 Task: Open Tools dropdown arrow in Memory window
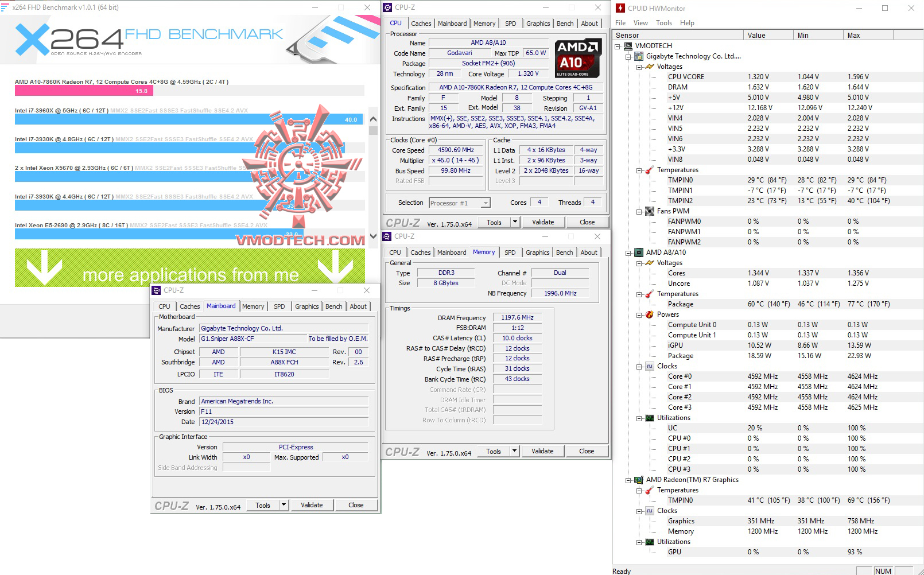pyautogui.click(x=514, y=451)
